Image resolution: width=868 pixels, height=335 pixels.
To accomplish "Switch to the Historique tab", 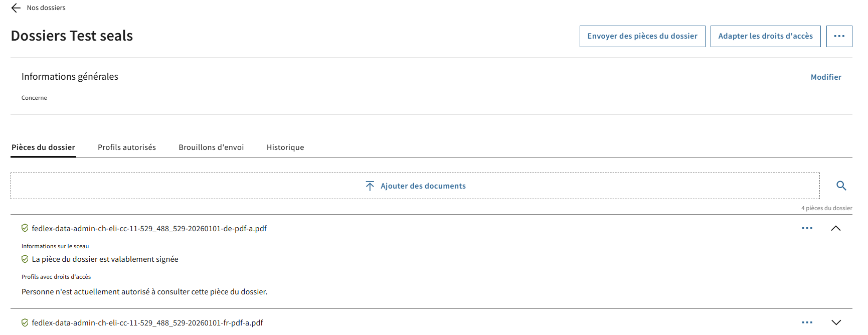I will [x=285, y=147].
